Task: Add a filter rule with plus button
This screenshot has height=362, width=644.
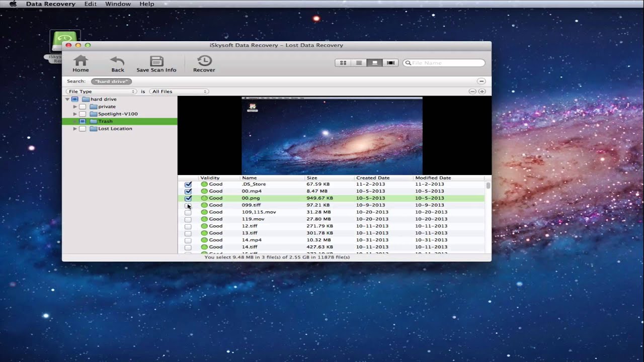Action: [x=482, y=92]
